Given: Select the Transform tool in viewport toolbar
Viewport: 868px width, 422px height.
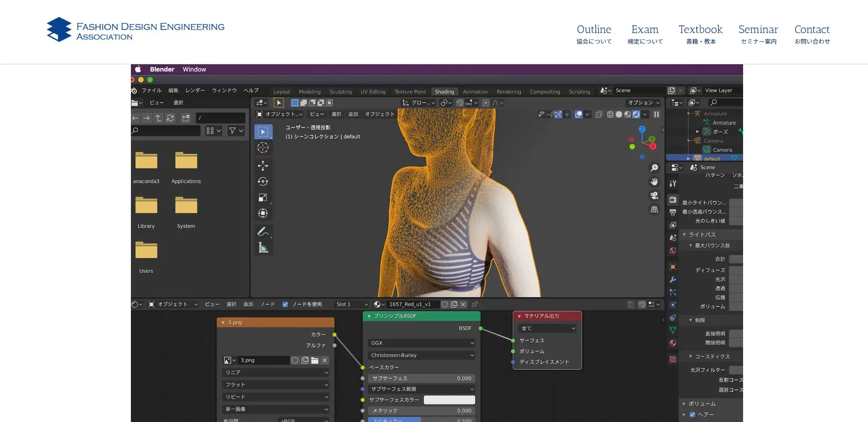Looking at the screenshot, I should pyautogui.click(x=263, y=213).
